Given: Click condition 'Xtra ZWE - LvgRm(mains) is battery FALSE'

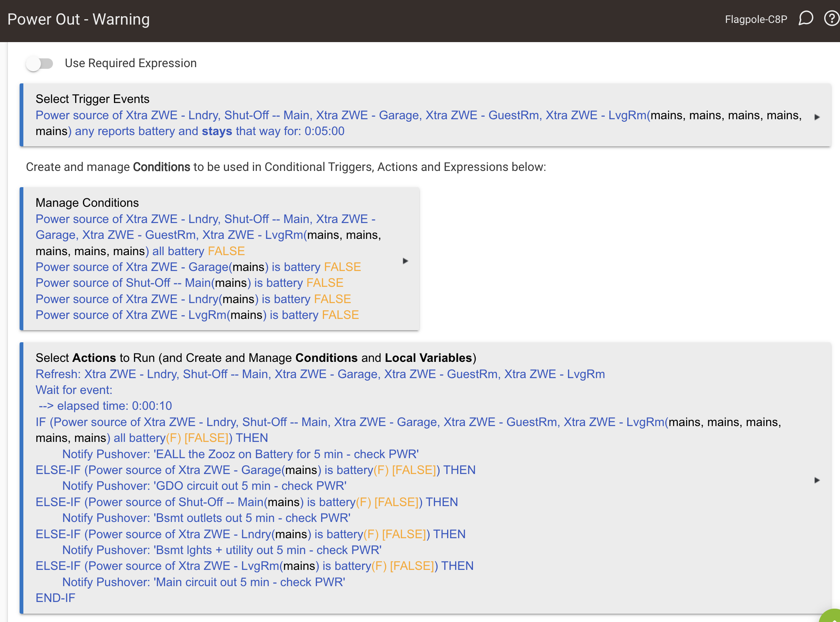Looking at the screenshot, I should (197, 315).
